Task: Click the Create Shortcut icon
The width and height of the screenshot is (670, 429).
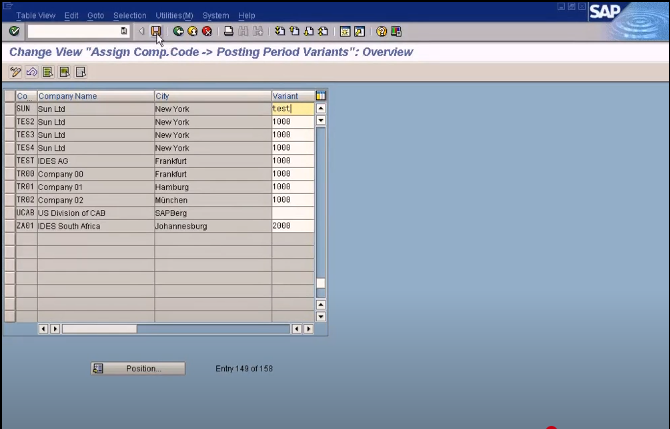Action: [x=359, y=31]
